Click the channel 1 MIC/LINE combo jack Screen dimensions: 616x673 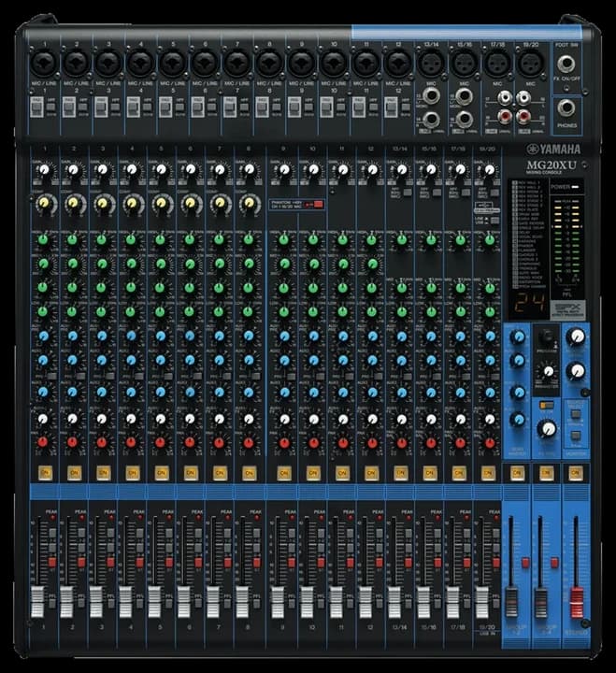point(44,64)
